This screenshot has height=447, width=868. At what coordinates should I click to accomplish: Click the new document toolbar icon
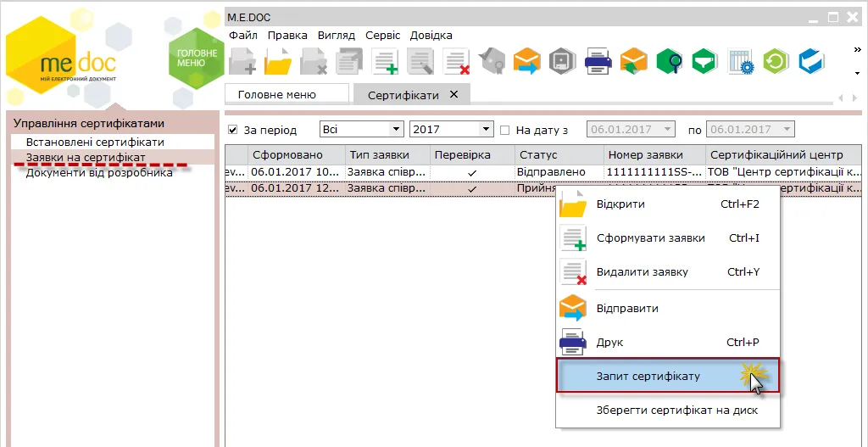tap(242, 61)
